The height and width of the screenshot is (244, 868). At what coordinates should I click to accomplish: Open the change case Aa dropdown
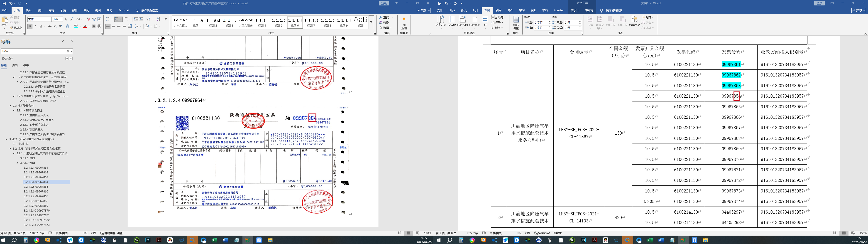(x=80, y=19)
